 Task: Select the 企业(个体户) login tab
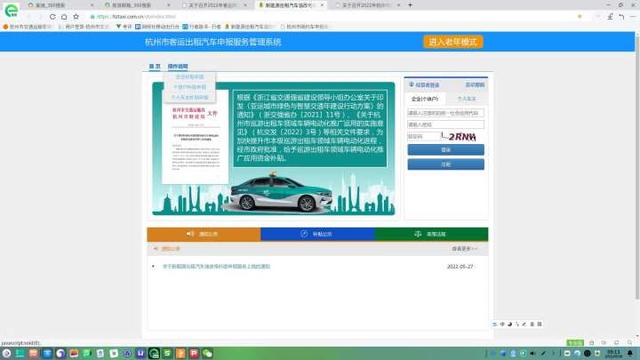coord(425,99)
